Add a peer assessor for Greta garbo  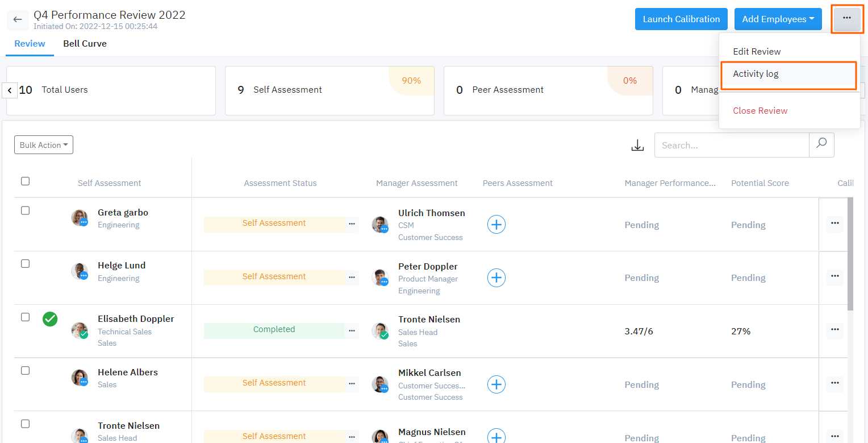[496, 224]
